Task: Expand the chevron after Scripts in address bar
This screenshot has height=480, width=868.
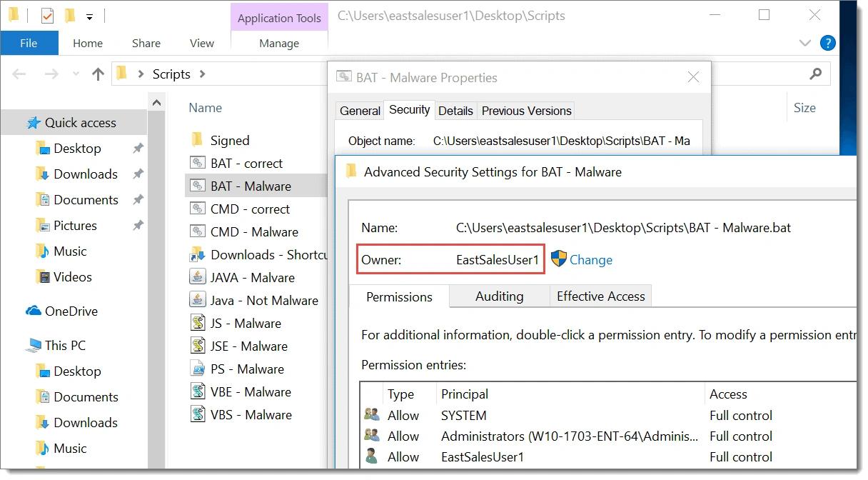Action: [x=203, y=74]
